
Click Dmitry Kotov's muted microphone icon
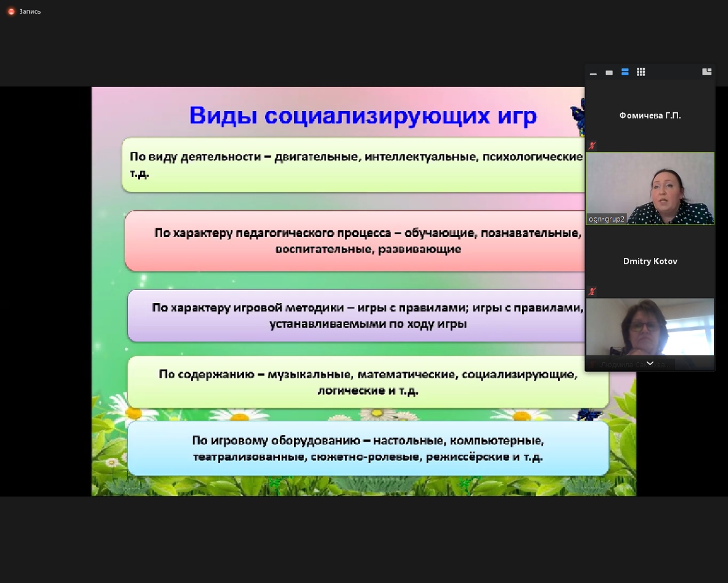coord(592,292)
